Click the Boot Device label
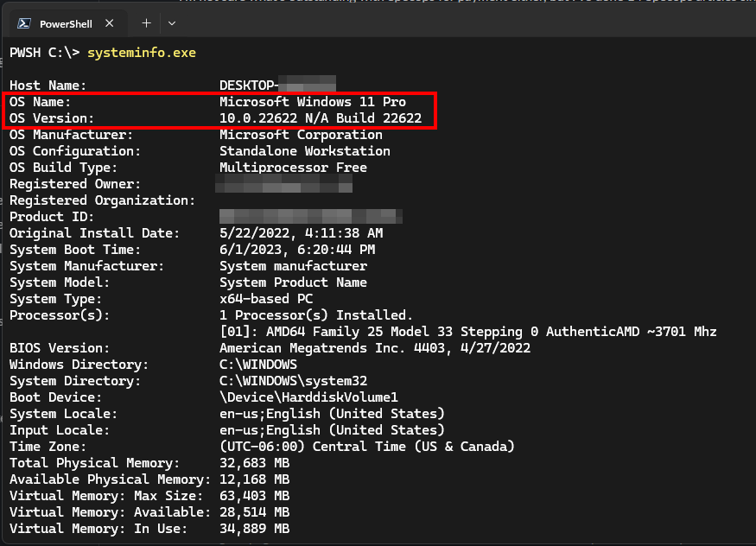 coord(55,397)
